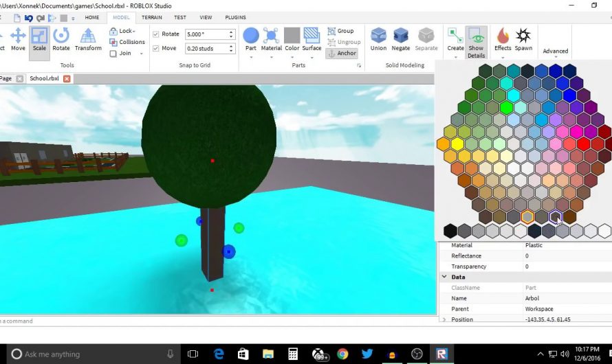Open the VIEW ribbon tab

point(206,18)
